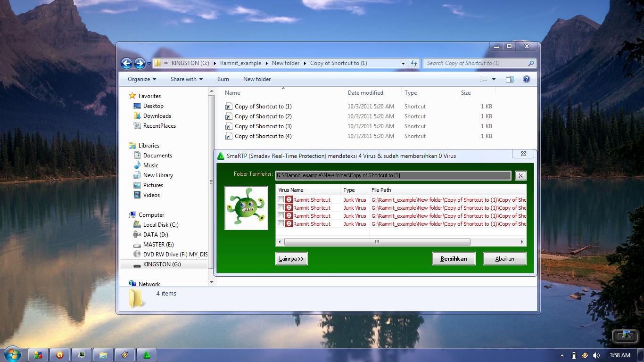Viewport: 644px width, 362px height.
Task: Click Burn in the toolbar
Action: pyautogui.click(x=223, y=79)
